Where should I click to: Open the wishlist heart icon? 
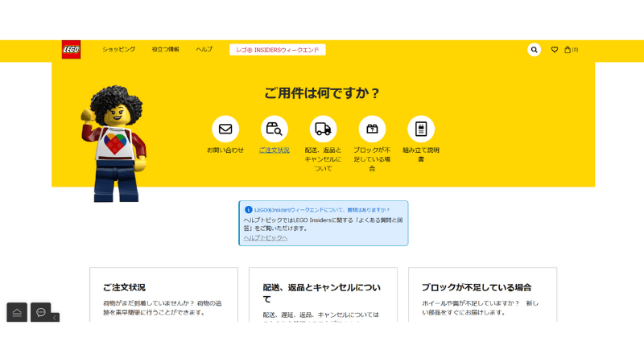555,50
